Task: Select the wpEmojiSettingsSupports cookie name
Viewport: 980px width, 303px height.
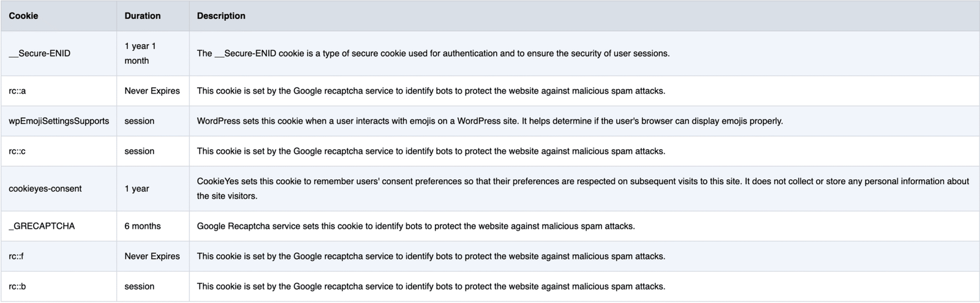Action: tap(59, 121)
